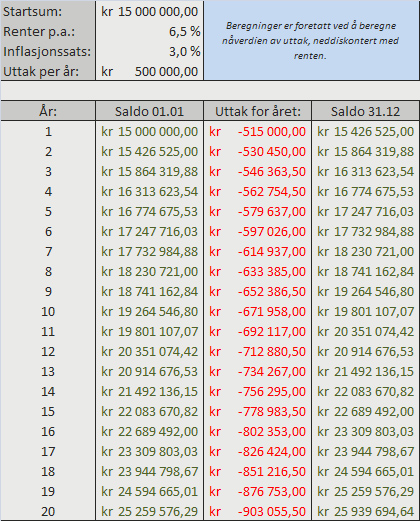The width and height of the screenshot is (420, 521).
Task: Select the withdrawal cell -712 880,50
Action: point(258,351)
